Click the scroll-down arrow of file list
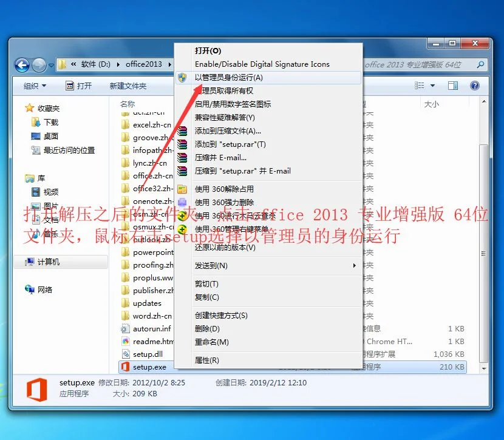This screenshot has width=504, height=440. tap(484, 368)
